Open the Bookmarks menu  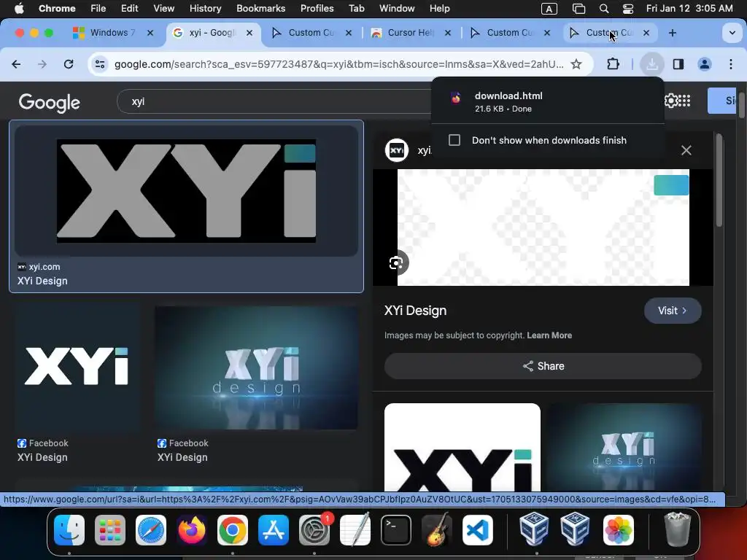[x=260, y=9]
